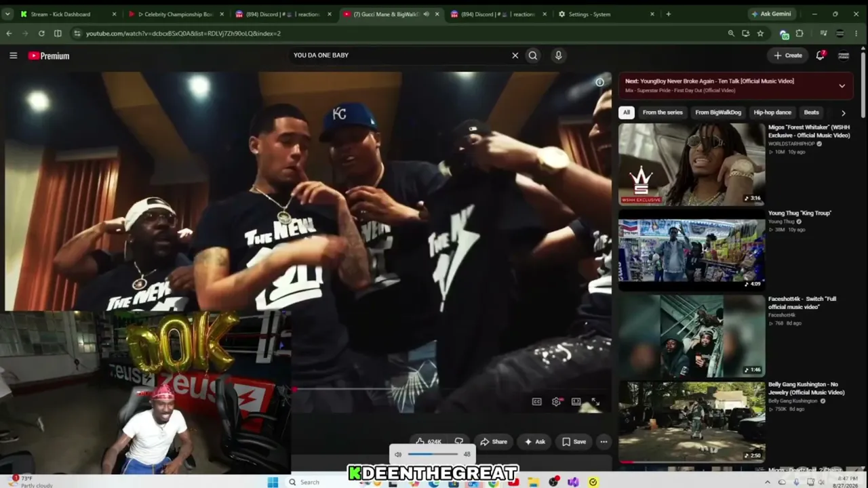Switch to Celebrity Championship Boxing tab
Image resolution: width=868 pixels, height=488 pixels.
click(176, 14)
